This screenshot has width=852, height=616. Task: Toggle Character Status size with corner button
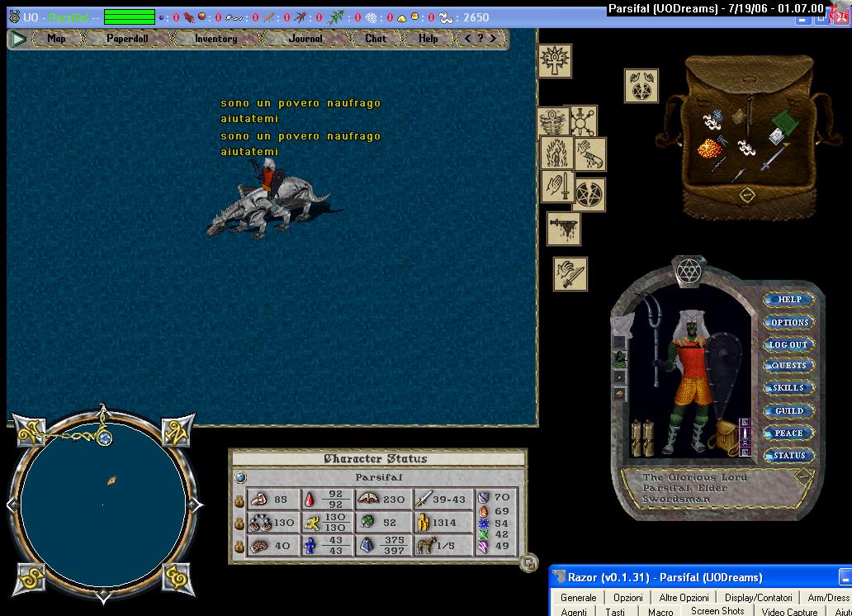(x=528, y=562)
